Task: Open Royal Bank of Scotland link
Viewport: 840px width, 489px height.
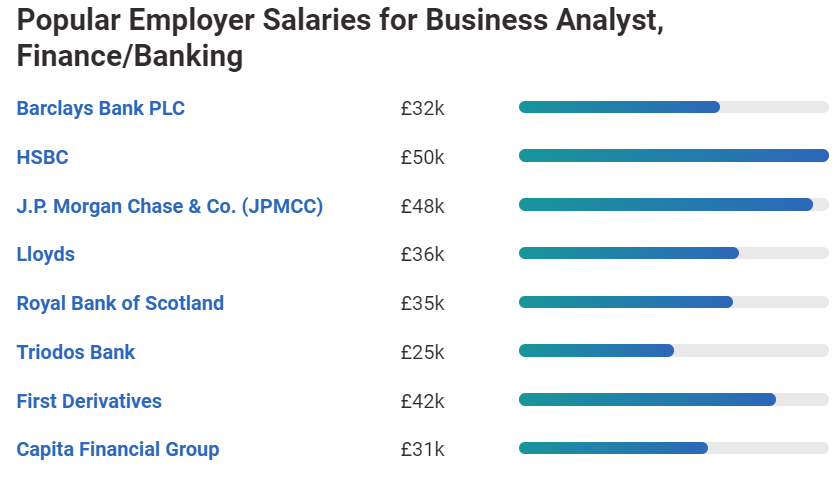Action: click(120, 303)
